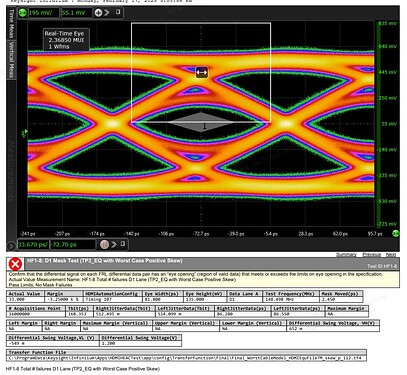Click the 835 mV axis label
Image resolution: width=407 pixels, height=375 pixels.
click(388, 23)
